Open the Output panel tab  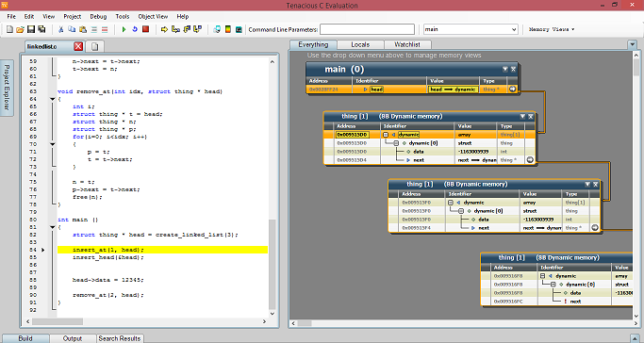(73, 338)
